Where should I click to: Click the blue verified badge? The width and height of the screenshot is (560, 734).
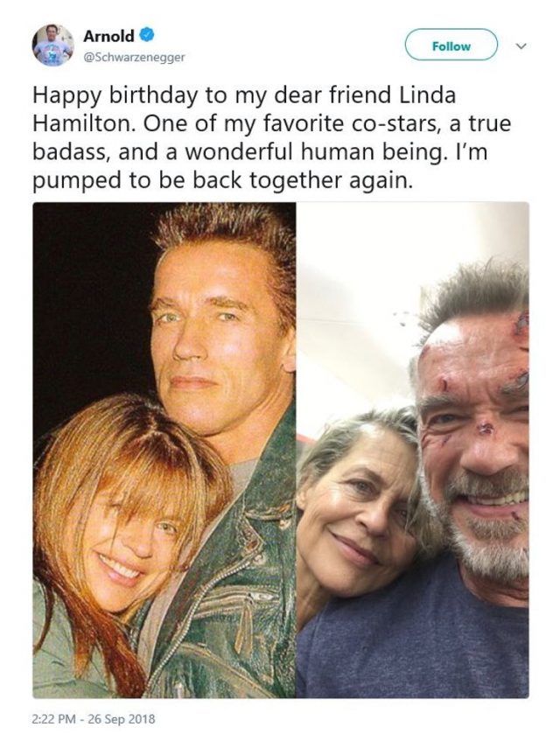[147, 35]
